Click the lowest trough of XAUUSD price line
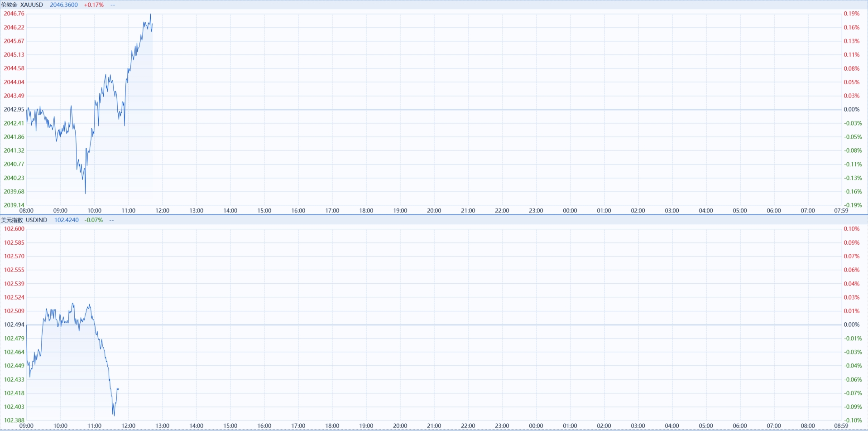Screen dimensions: 868x431 click(x=85, y=193)
